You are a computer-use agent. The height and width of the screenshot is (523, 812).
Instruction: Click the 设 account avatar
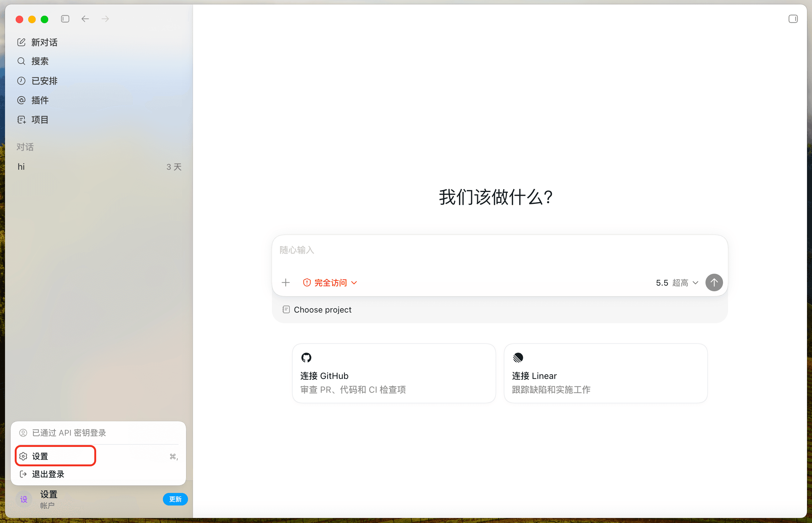24,499
